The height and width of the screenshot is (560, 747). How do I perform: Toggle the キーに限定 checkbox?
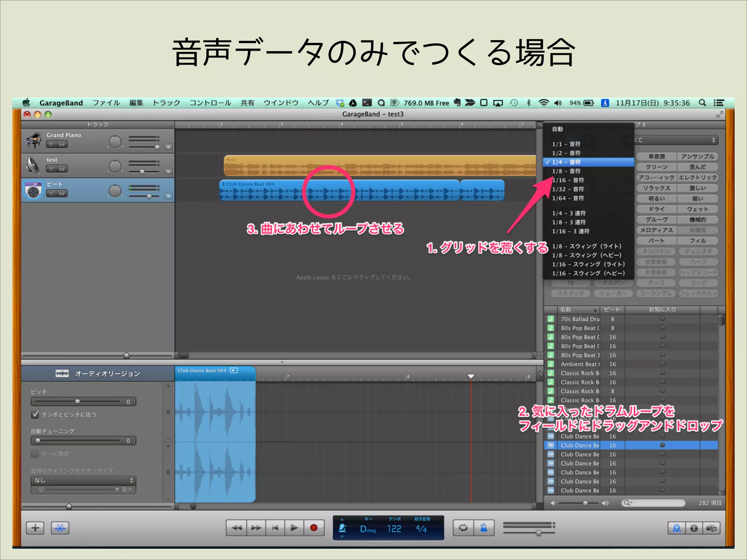[35, 454]
